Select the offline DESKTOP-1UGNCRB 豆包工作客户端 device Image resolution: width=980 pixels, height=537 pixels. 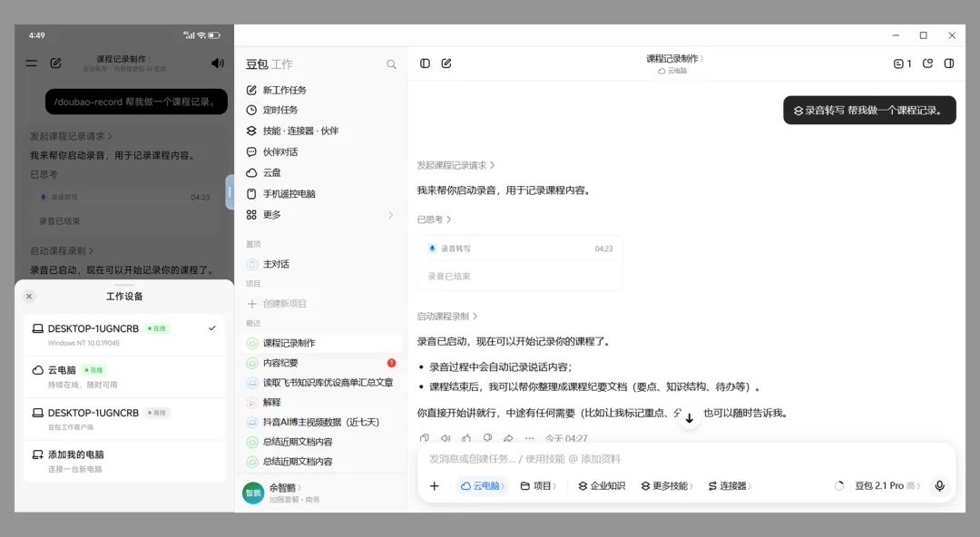tap(124, 419)
